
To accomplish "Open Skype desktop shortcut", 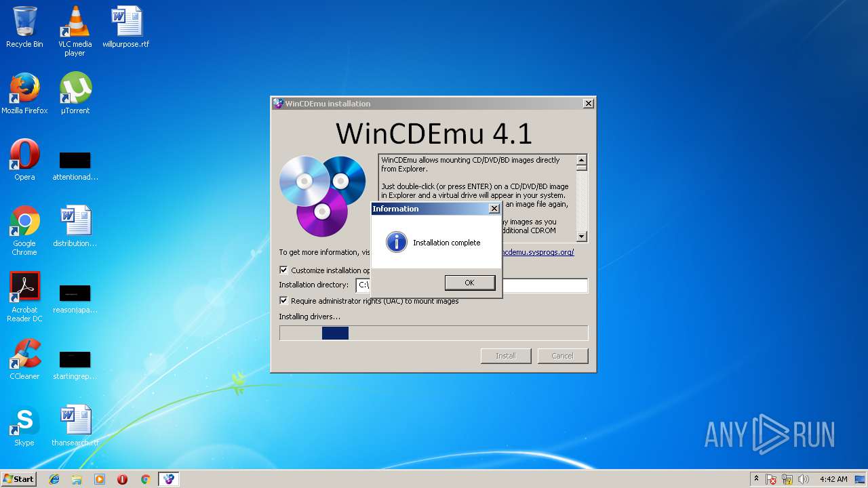I will (24, 426).
